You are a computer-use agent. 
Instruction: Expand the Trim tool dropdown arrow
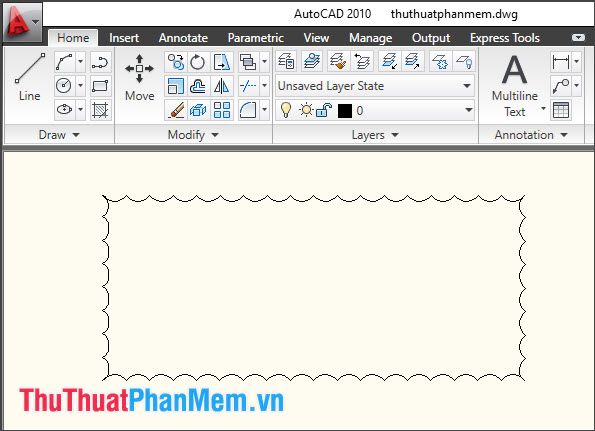coord(265,86)
